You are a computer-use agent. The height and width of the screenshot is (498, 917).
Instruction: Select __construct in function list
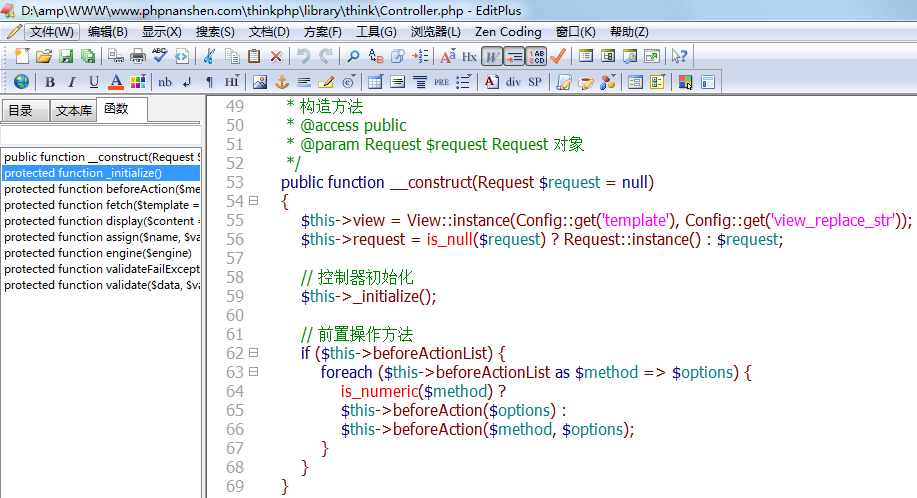101,157
